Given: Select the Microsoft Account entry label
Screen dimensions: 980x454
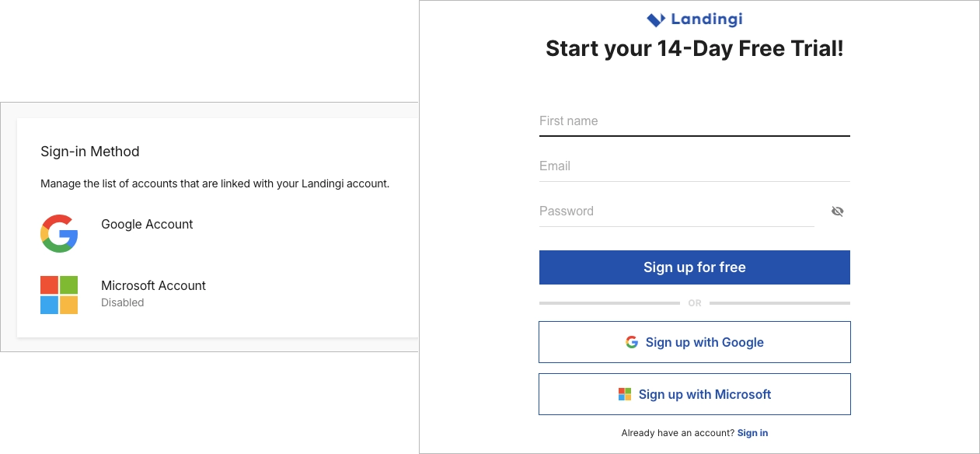Looking at the screenshot, I should pos(153,285).
